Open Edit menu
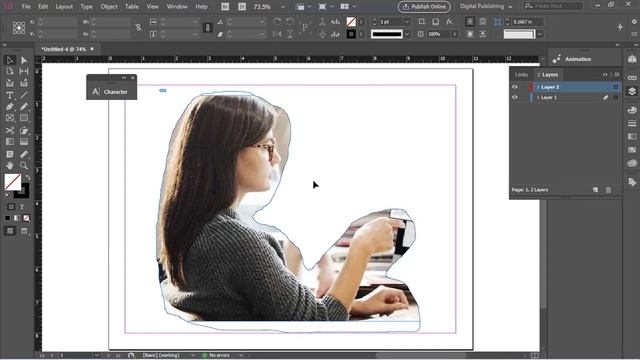Image resolution: width=640 pixels, height=360 pixels. (x=43, y=7)
